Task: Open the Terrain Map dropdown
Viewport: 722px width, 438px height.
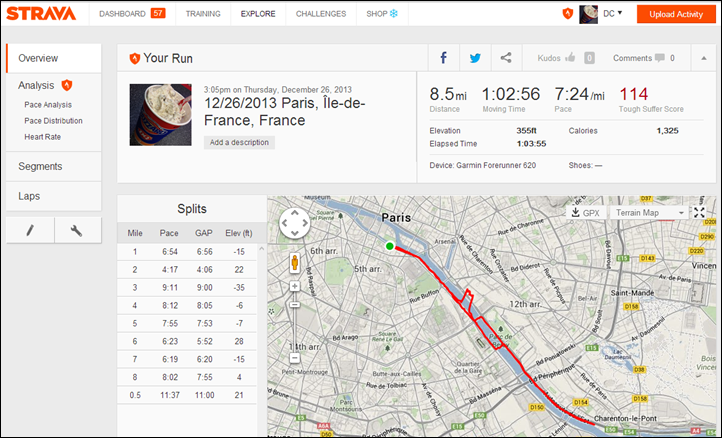Action: click(649, 213)
